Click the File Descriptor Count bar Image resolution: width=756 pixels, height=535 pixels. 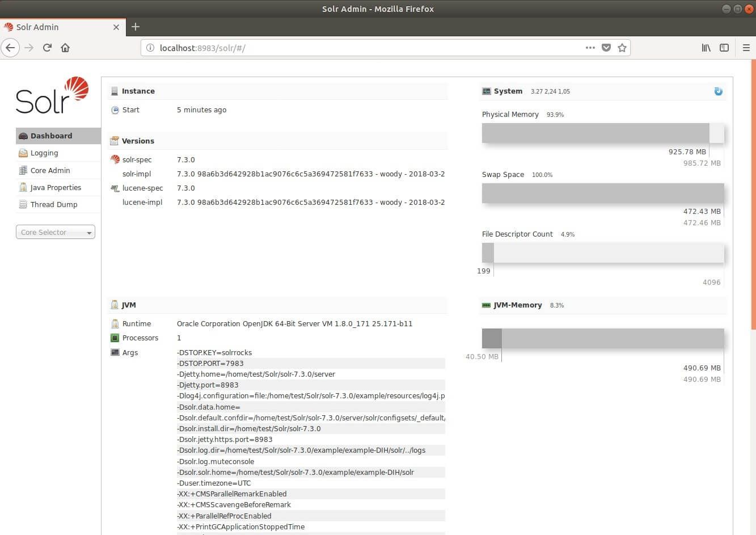coord(603,253)
